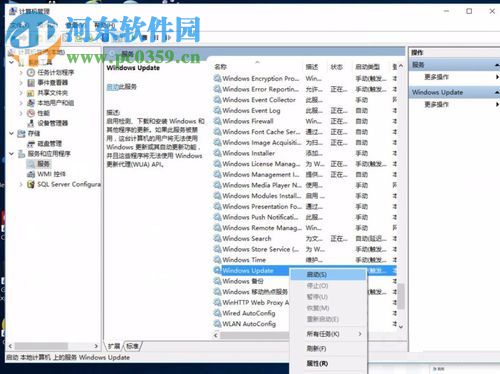Image resolution: width=500 pixels, height=374 pixels.
Task: Click the Windows Time service gear icon
Action: [x=217, y=260]
